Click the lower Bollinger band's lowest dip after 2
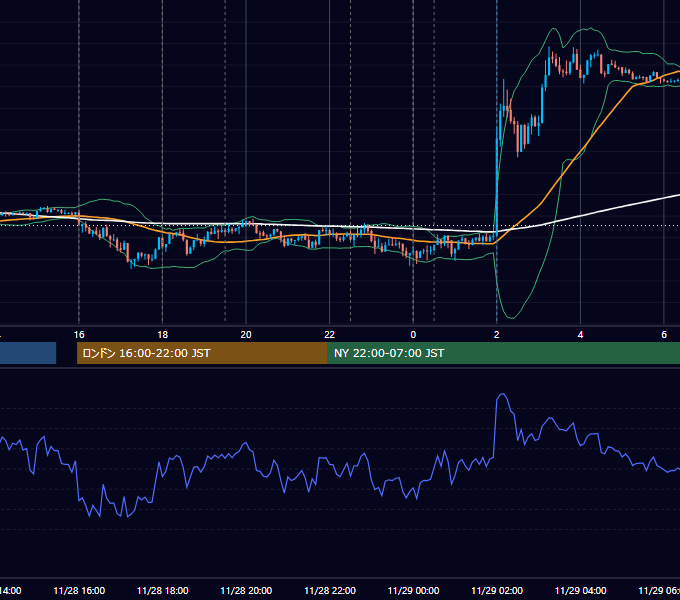The height and width of the screenshot is (600, 680). 511,317
